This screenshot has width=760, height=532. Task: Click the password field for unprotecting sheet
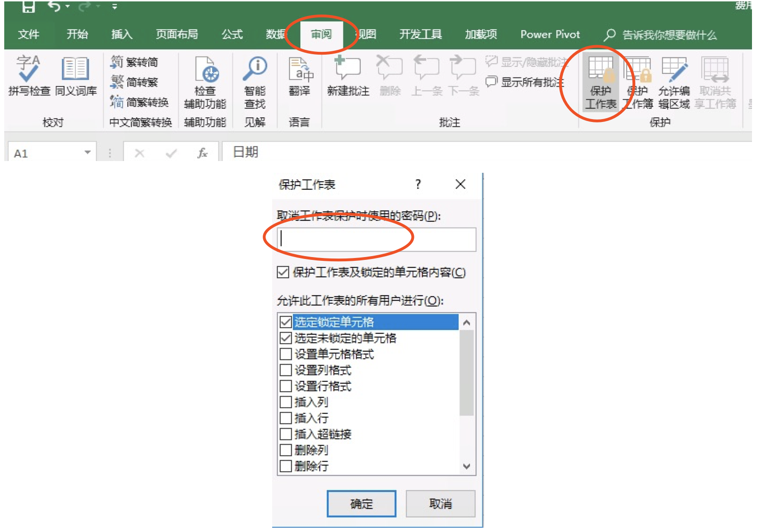click(x=377, y=240)
